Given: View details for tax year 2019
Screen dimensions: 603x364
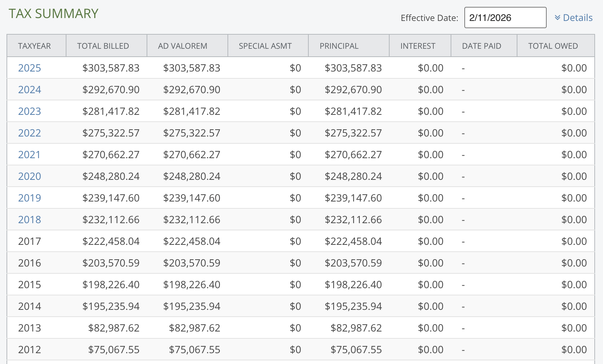Looking at the screenshot, I should point(29,198).
